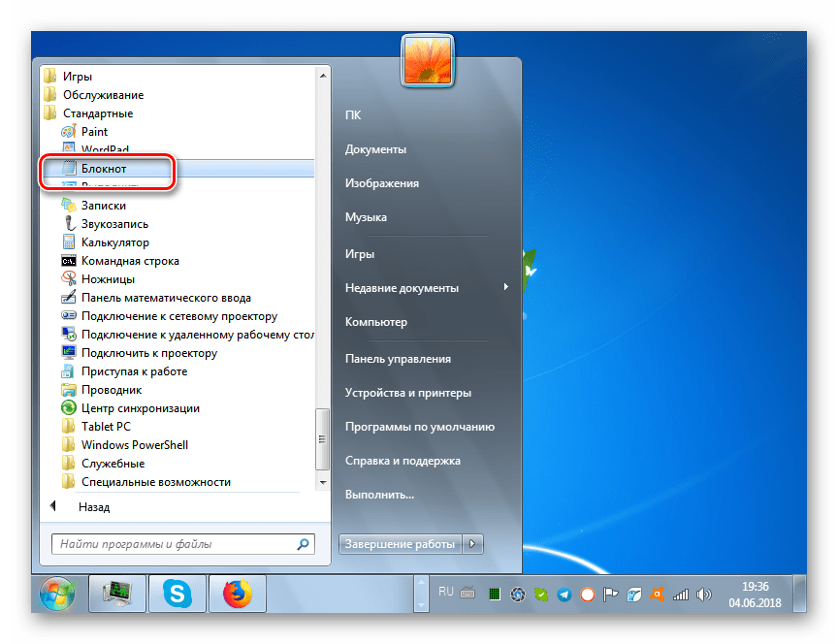
Task: Click the programs list scrollbar up arrow
Action: tap(323, 76)
